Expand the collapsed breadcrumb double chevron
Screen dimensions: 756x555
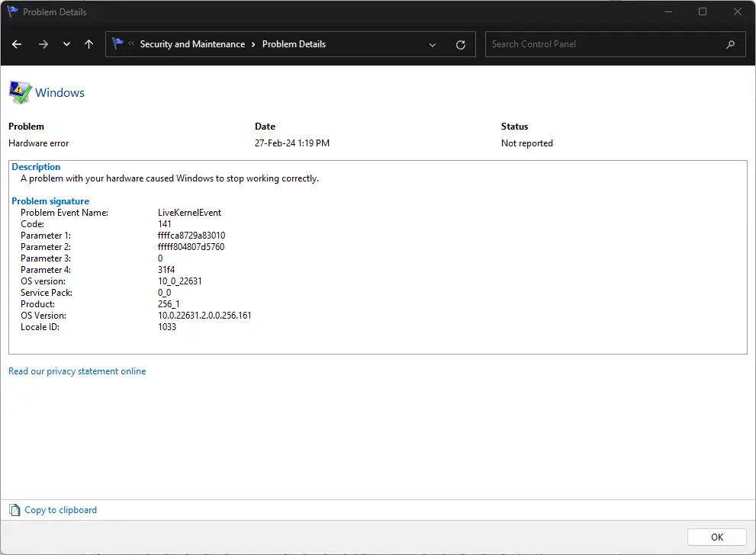pos(131,44)
